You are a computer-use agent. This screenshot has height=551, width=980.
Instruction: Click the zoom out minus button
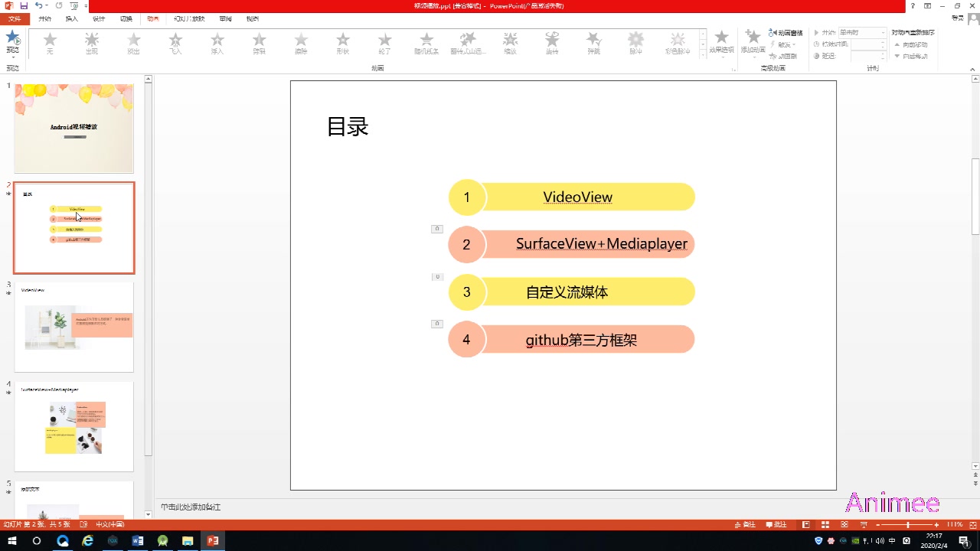coord(878,524)
